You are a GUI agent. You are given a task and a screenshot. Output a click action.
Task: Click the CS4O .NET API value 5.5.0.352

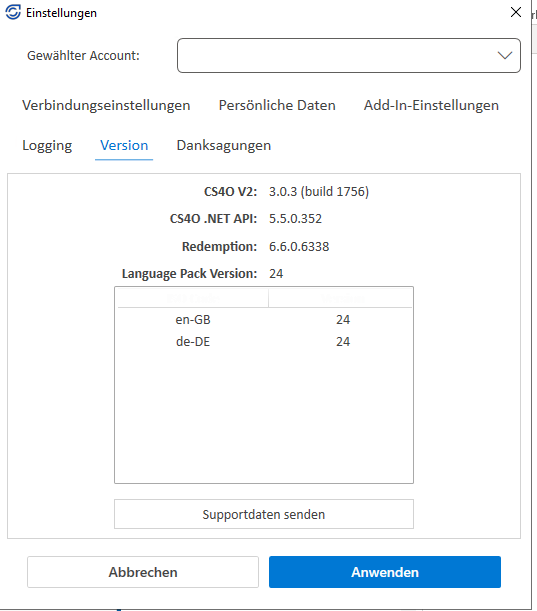[295, 218]
